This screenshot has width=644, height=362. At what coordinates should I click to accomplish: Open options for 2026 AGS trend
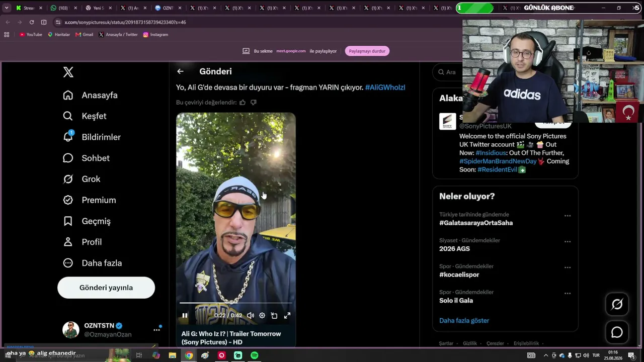coord(568,242)
